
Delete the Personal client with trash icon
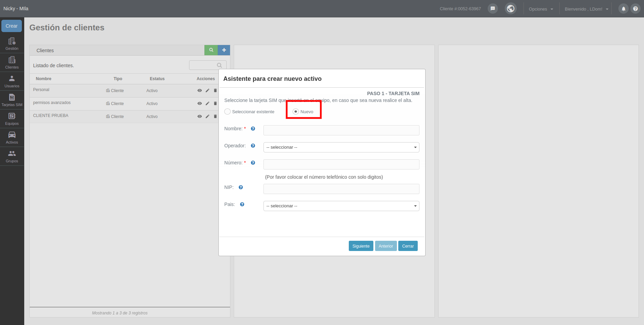click(x=215, y=90)
